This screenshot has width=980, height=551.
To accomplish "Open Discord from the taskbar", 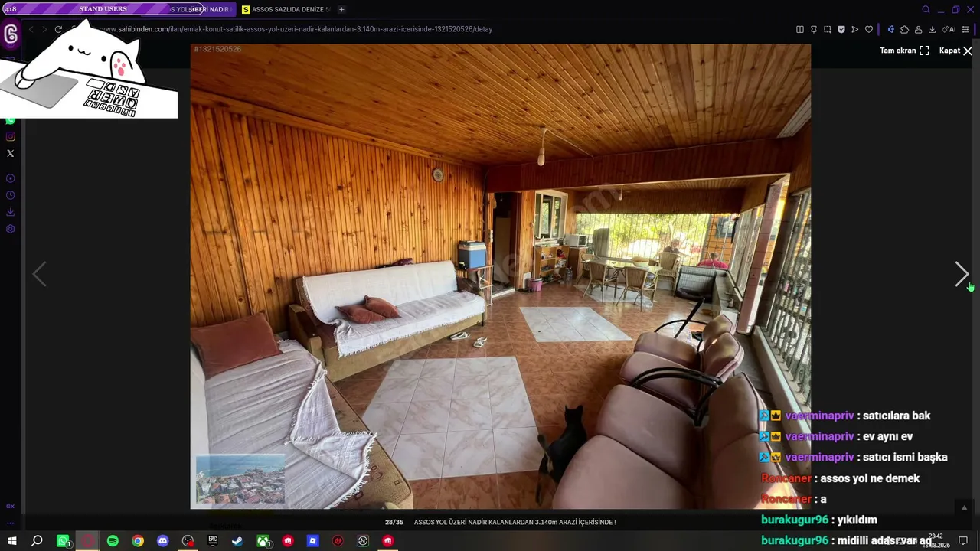I will tap(162, 541).
